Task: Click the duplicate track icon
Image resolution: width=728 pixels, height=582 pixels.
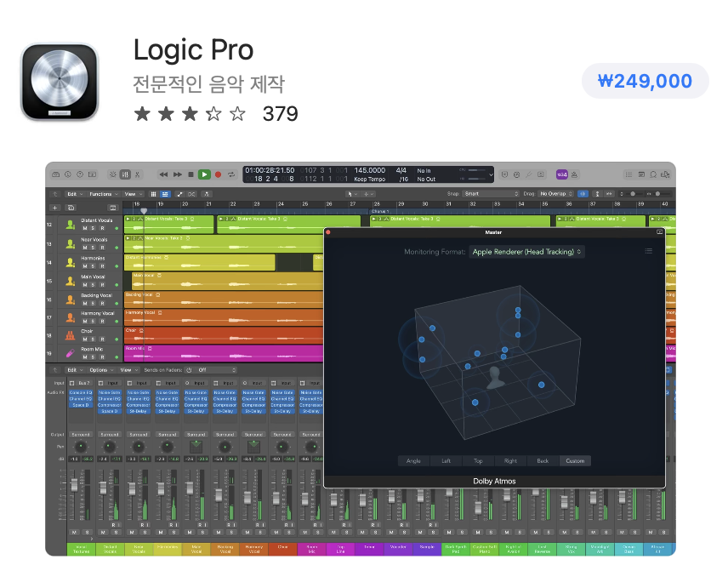Action: coord(71,208)
